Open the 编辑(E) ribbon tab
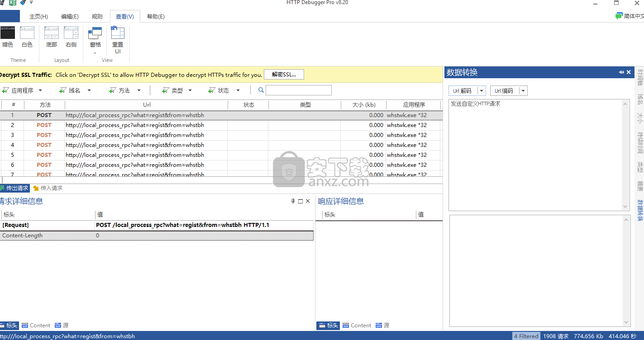This screenshot has height=340, width=644. point(70,17)
